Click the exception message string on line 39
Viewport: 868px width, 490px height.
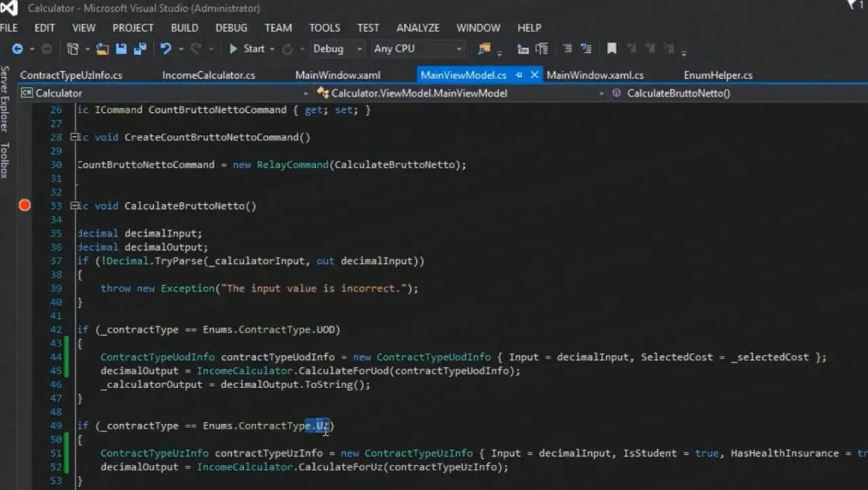point(314,288)
